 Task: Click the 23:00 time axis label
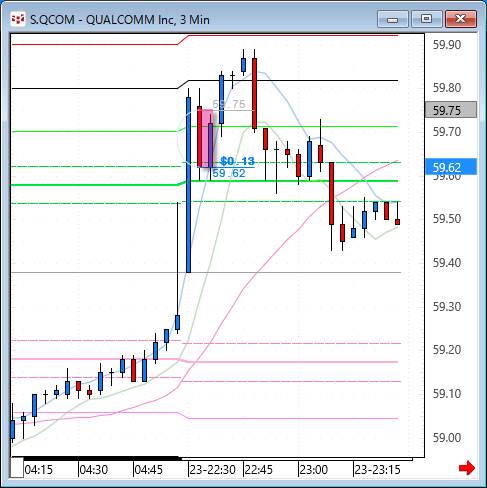pos(314,470)
